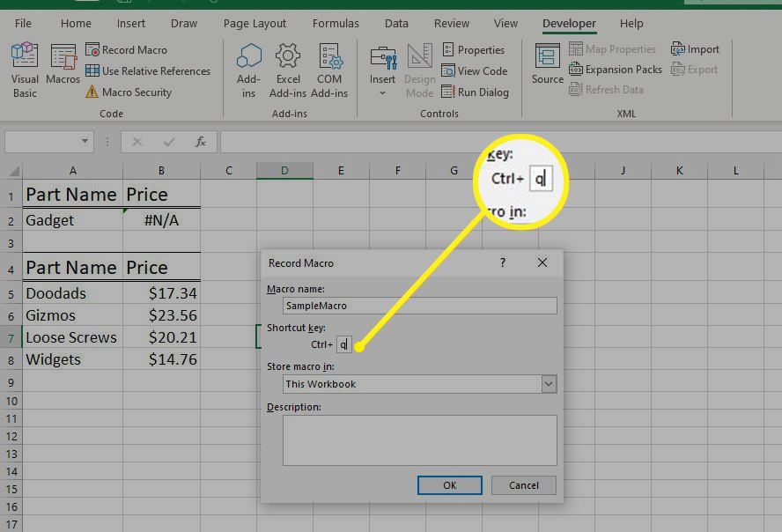Viewport: 782px width, 532px height.
Task: Click the XML Import button
Action: coord(695,48)
